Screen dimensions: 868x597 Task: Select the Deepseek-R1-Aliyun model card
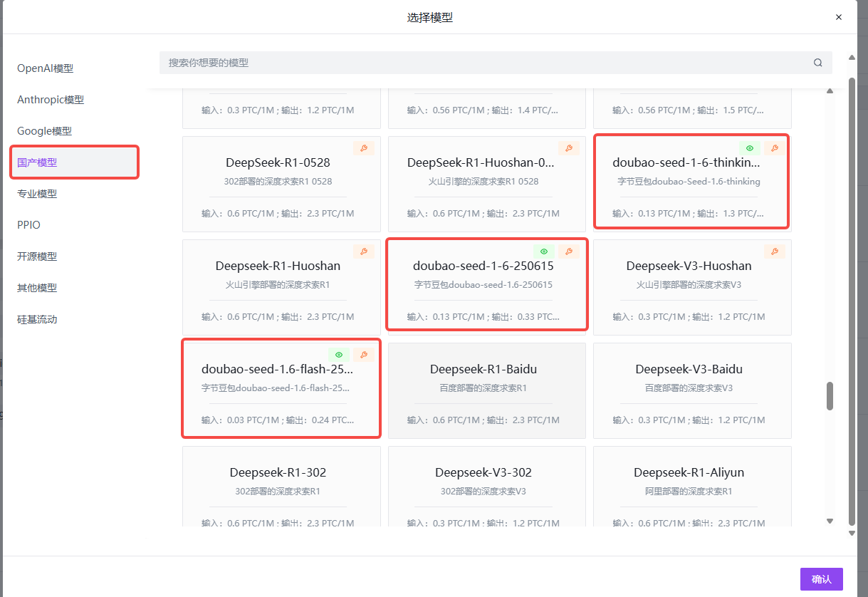pyautogui.click(x=692, y=487)
